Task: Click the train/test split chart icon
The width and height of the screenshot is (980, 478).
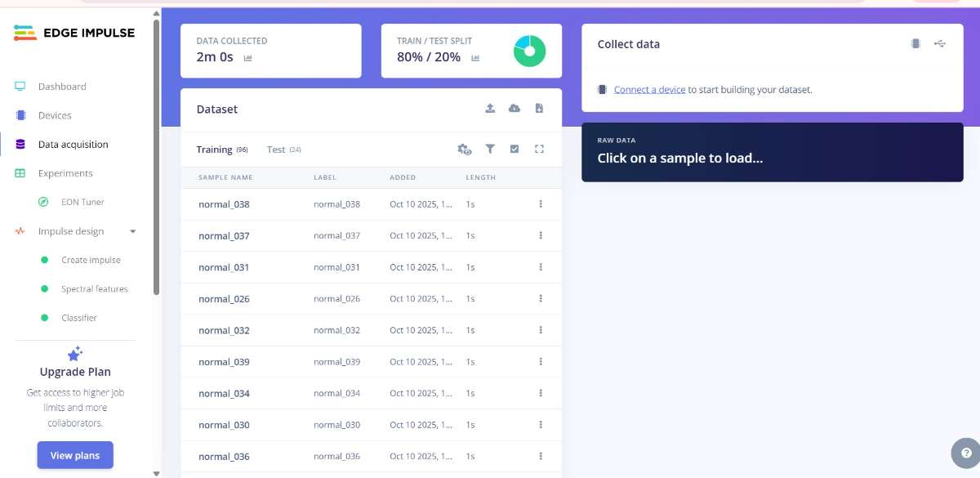Action: click(x=475, y=58)
